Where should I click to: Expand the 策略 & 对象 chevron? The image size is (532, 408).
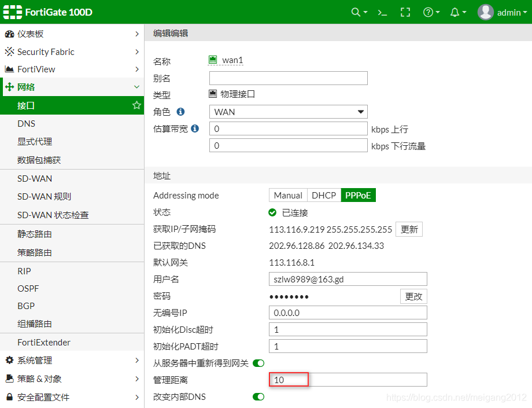[136, 378]
